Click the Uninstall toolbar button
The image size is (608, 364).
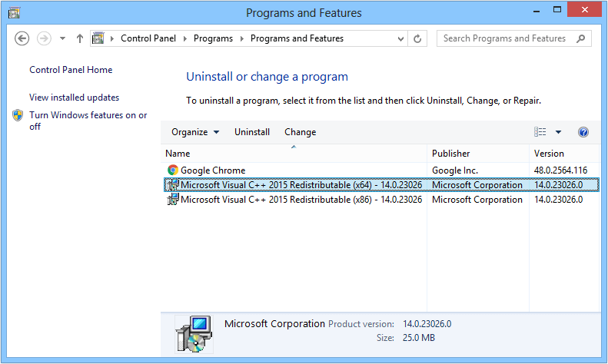[x=252, y=132]
